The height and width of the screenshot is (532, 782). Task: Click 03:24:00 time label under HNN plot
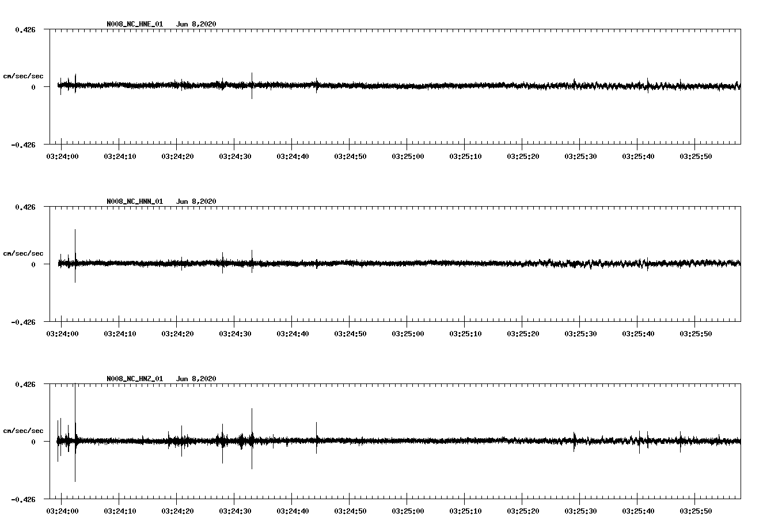pos(62,334)
